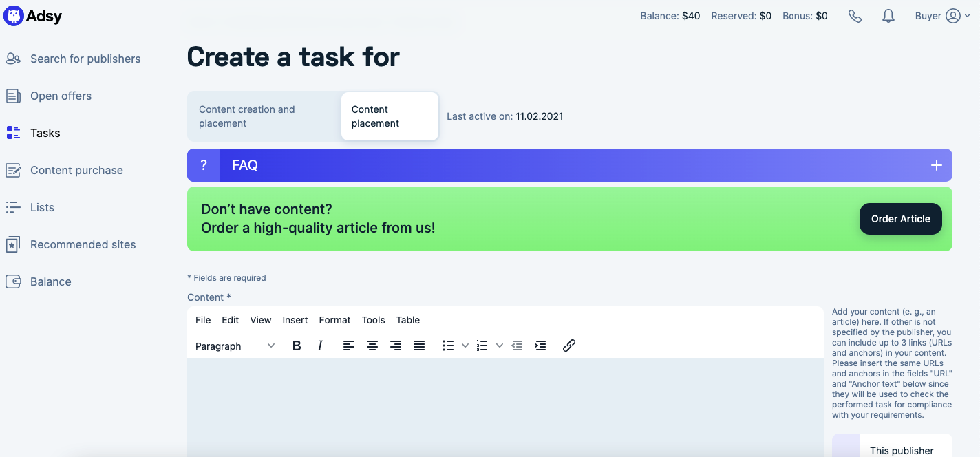Click the Bonus: $0 amount
The width and height of the screenshot is (980, 457).
point(805,16)
